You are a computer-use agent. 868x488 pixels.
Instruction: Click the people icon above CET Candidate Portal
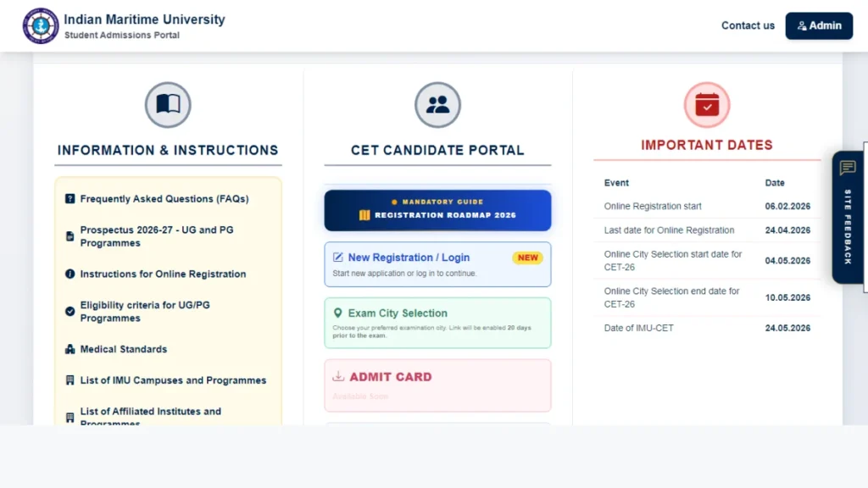(437, 105)
